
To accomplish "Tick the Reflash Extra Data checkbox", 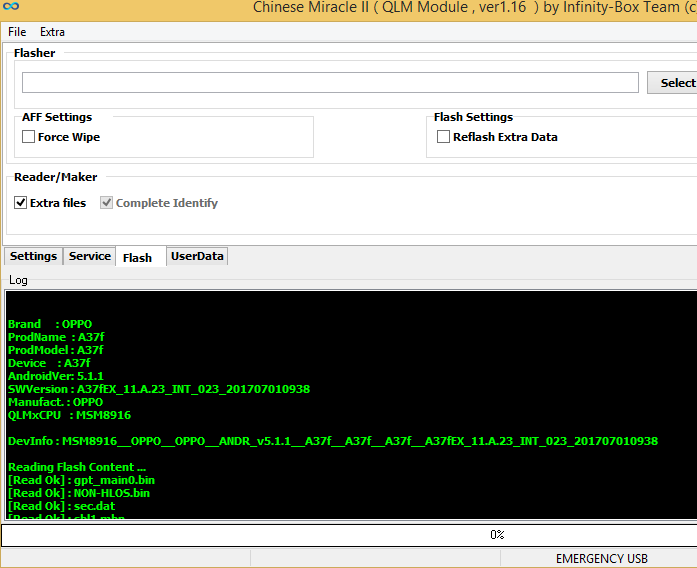I will coord(444,137).
